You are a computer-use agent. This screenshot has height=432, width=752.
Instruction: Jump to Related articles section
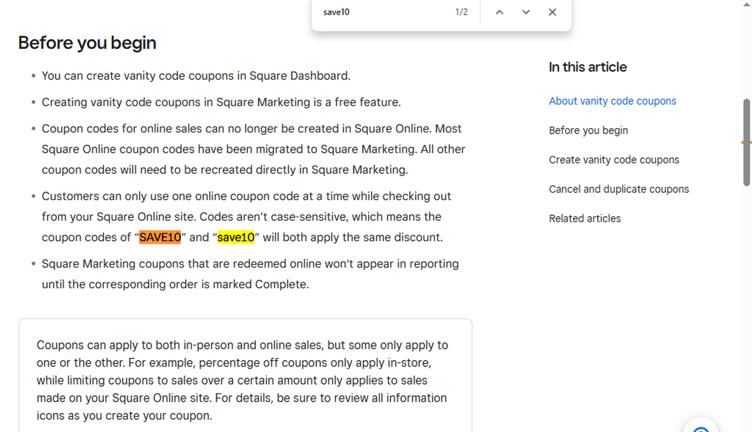pyautogui.click(x=585, y=218)
